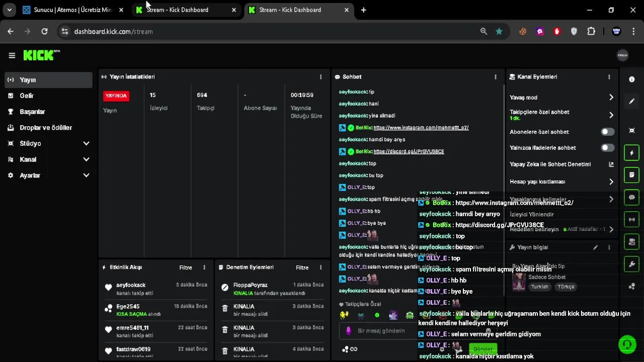
Task: Toggle the channel actions widget in right toolbar
Action: click(x=632, y=242)
